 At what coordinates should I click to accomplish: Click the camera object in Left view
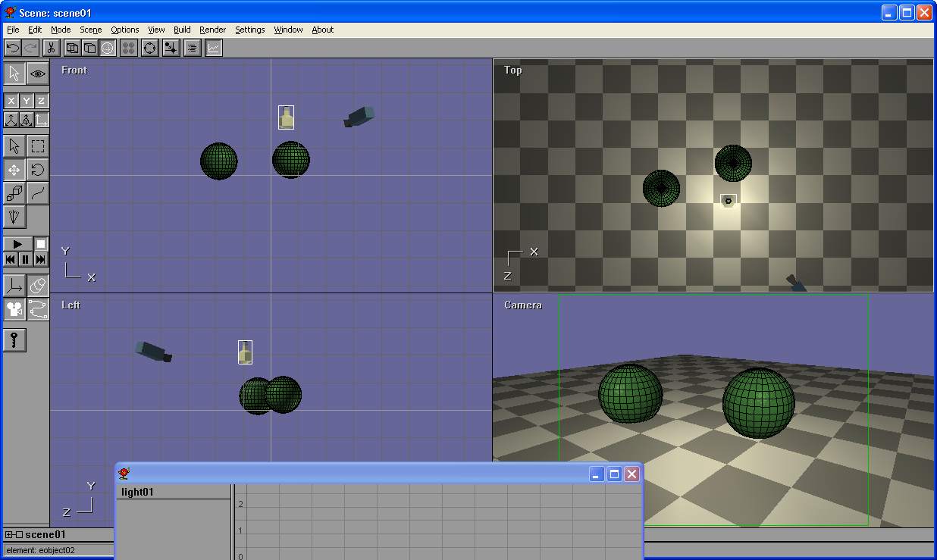[x=154, y=352]
